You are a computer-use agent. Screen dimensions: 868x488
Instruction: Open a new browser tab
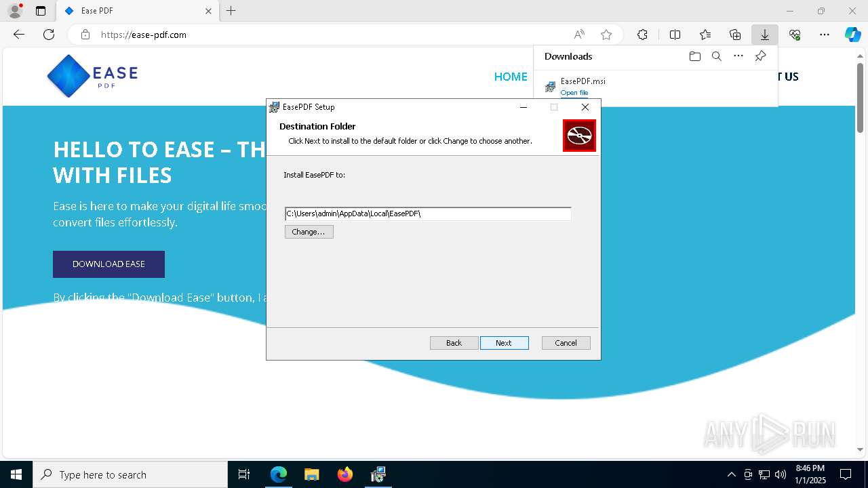(231, 11)
